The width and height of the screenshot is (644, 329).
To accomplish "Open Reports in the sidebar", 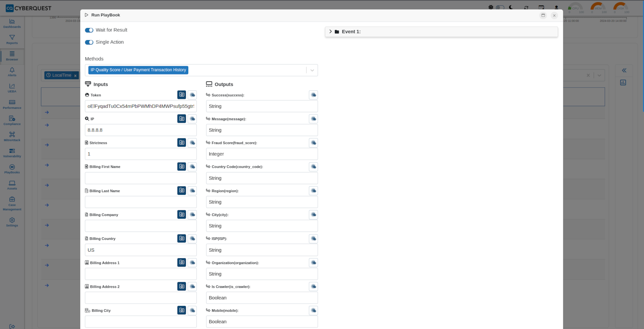I will pyautogui.click(x=12, y=40).
